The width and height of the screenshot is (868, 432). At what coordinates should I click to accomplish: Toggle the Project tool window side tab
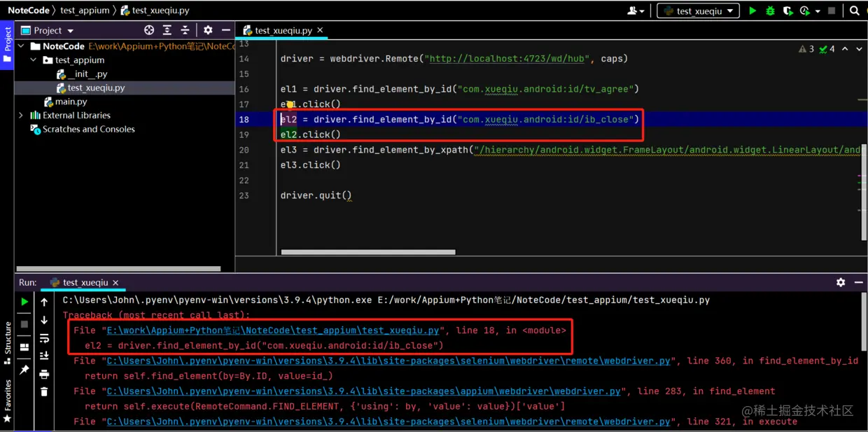7,46
